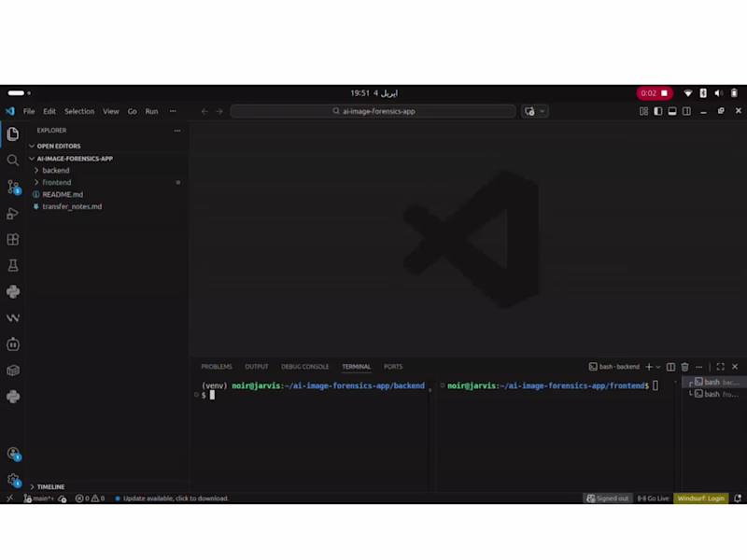Click the main branch indicator

coord(39,498)
